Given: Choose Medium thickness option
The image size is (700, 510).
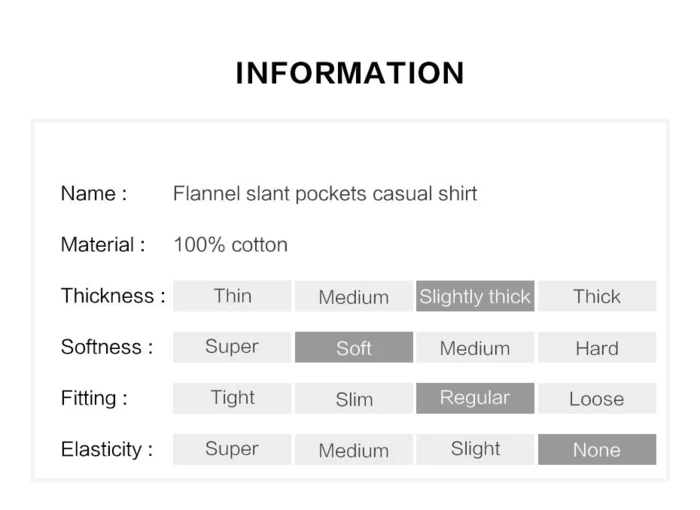Looking at the screenshot, I should 353,297.
